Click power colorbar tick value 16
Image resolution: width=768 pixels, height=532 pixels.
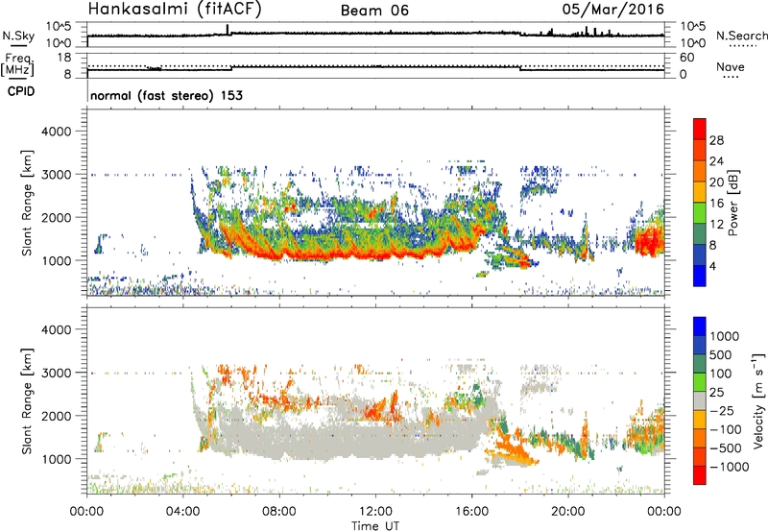click(716, 204)
